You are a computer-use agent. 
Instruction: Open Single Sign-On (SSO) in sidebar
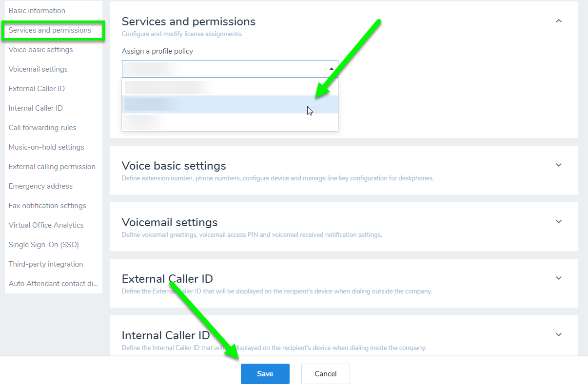pyautogui.click(x=44, y=245)
